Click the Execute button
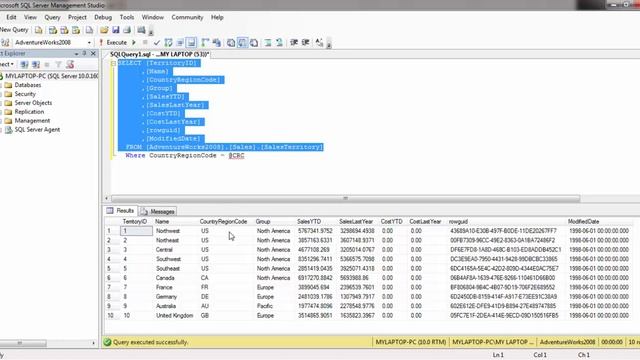The width and height of the screenshot is (640, 360). 113,42
